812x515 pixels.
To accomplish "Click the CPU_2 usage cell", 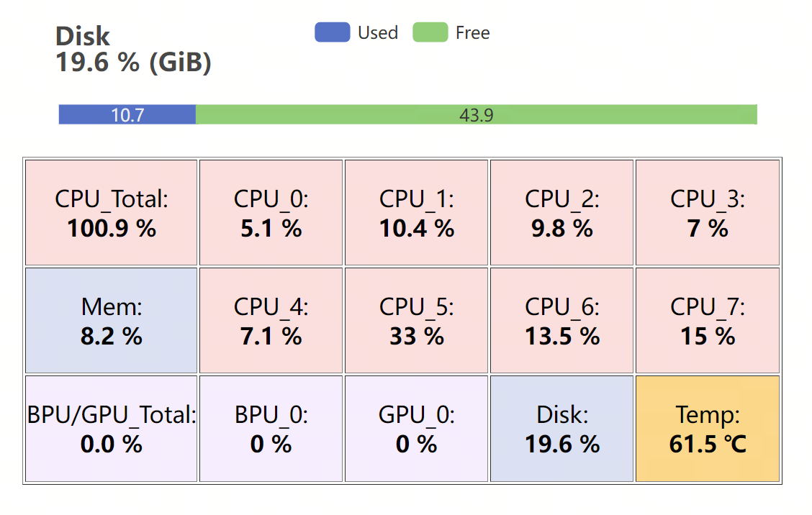I will pos(561,212).
